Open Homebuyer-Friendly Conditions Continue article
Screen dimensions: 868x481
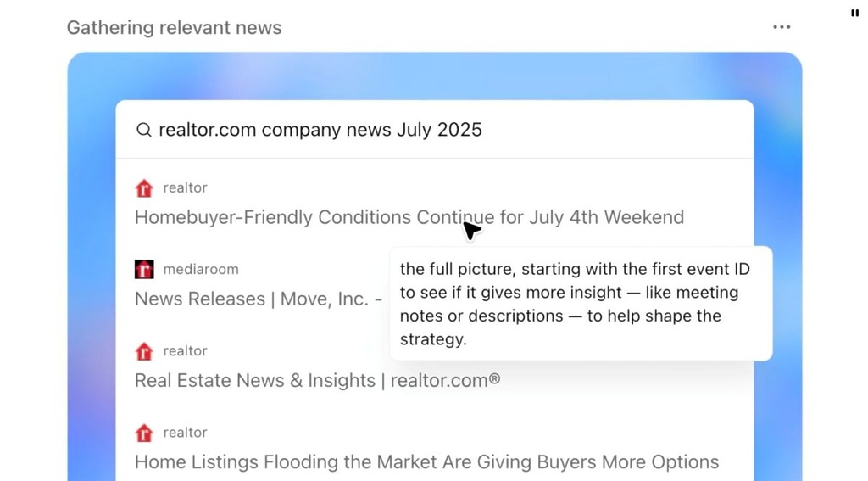click(x=409, y=217)
